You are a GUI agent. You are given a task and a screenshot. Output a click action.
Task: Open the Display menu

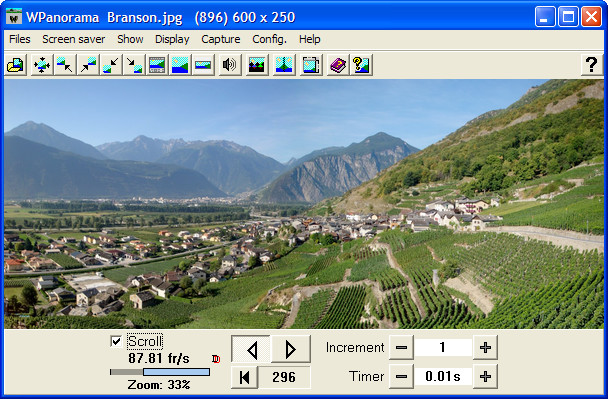pos(172,39)
